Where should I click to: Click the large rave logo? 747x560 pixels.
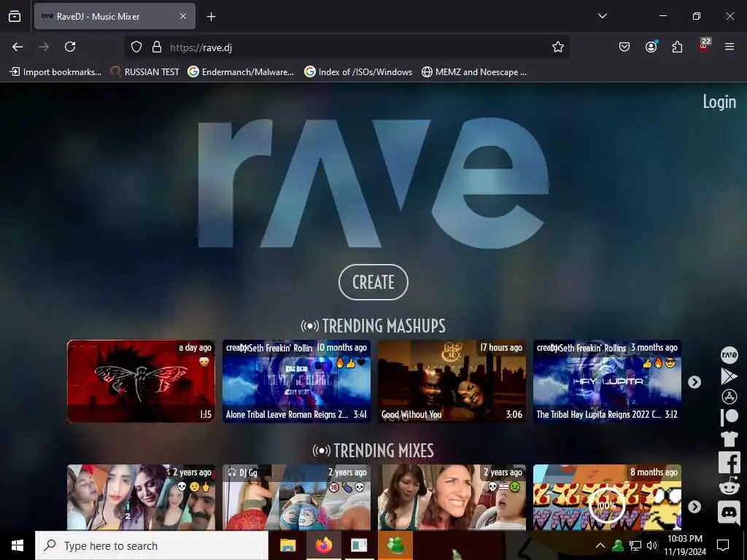pyautogui.click(x=373, y=183)
